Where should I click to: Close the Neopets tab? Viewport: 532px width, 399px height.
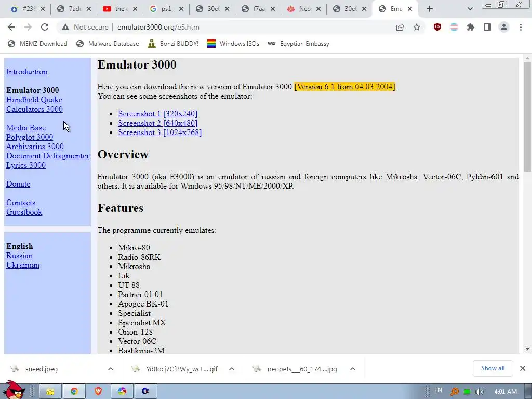(x=318, y=9)
